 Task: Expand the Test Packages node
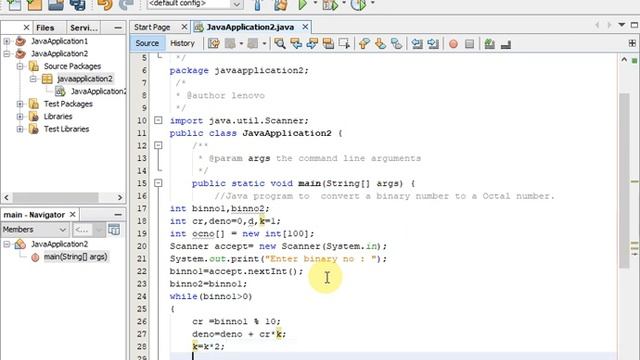pyautogui.click(x=20, y=104)
